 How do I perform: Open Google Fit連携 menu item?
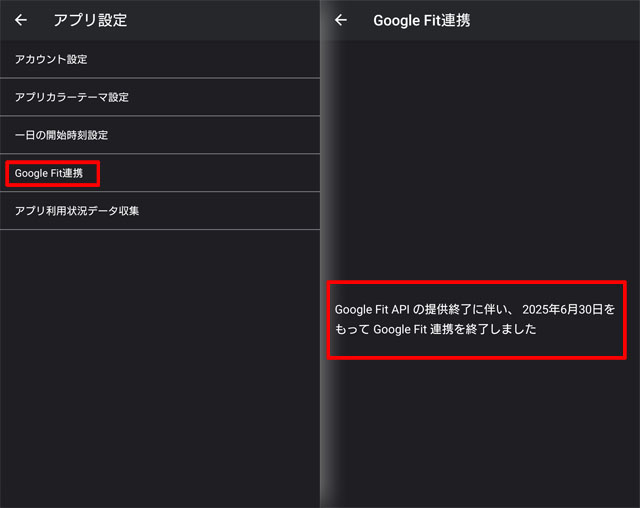[x=160, y=173]
